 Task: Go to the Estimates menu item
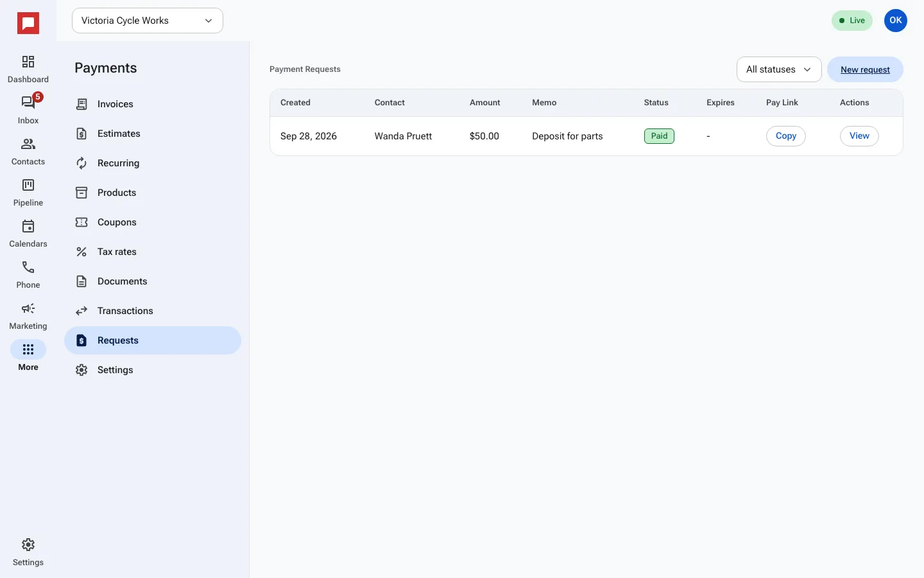[x=153, y=134]
